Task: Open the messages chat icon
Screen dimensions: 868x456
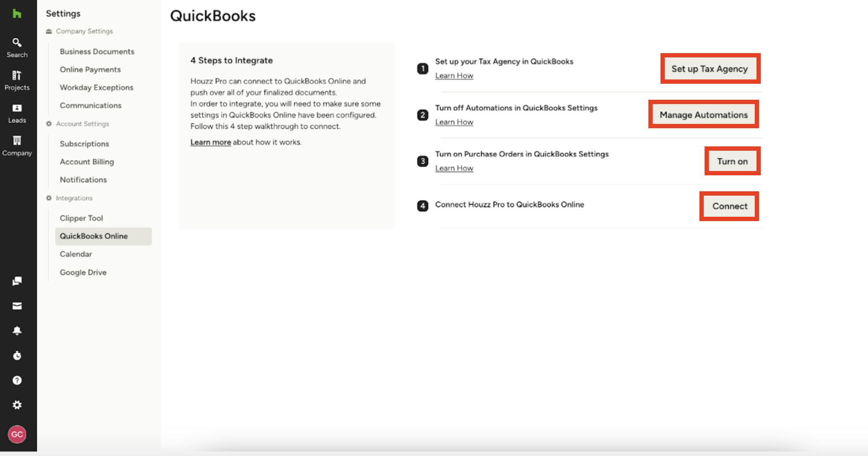Action: click(17, 282)
